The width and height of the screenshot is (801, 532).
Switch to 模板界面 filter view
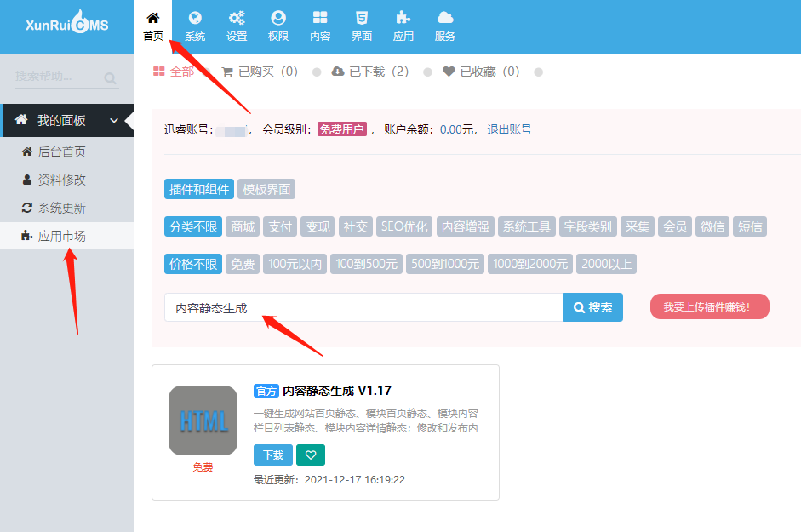click(266, 189)
